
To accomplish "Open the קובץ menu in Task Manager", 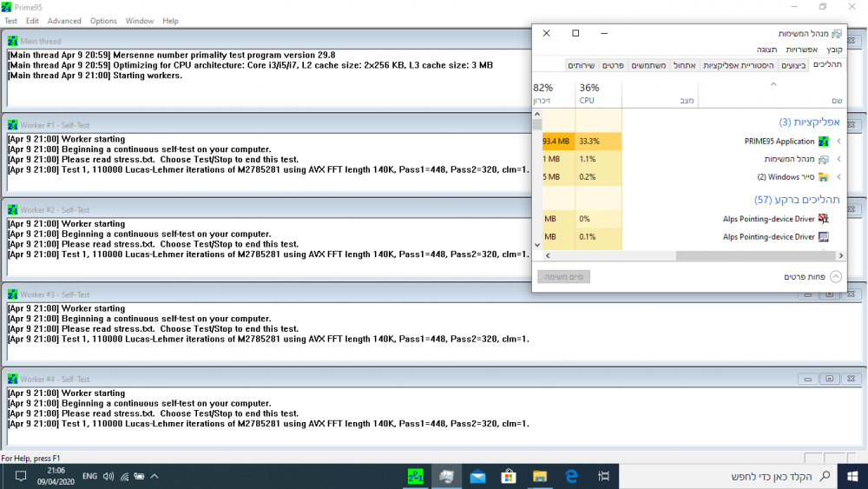I will pos(834,50).
